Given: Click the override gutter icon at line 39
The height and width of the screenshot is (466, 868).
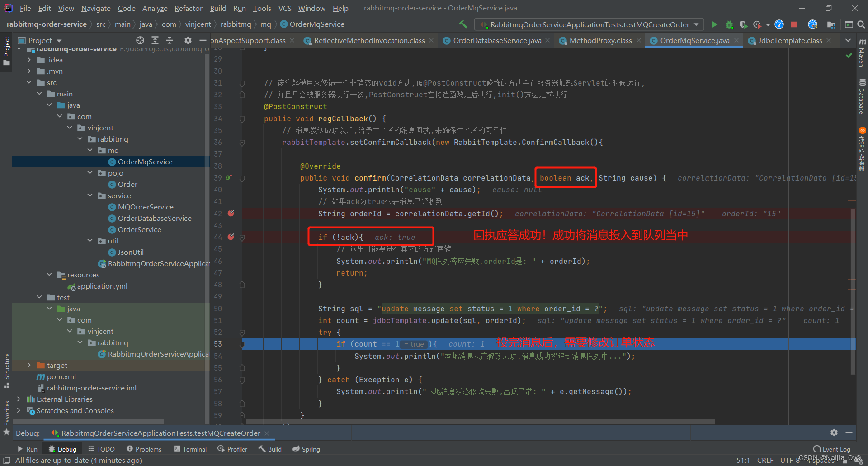Looking at the screenshot, I should (229, 178).
